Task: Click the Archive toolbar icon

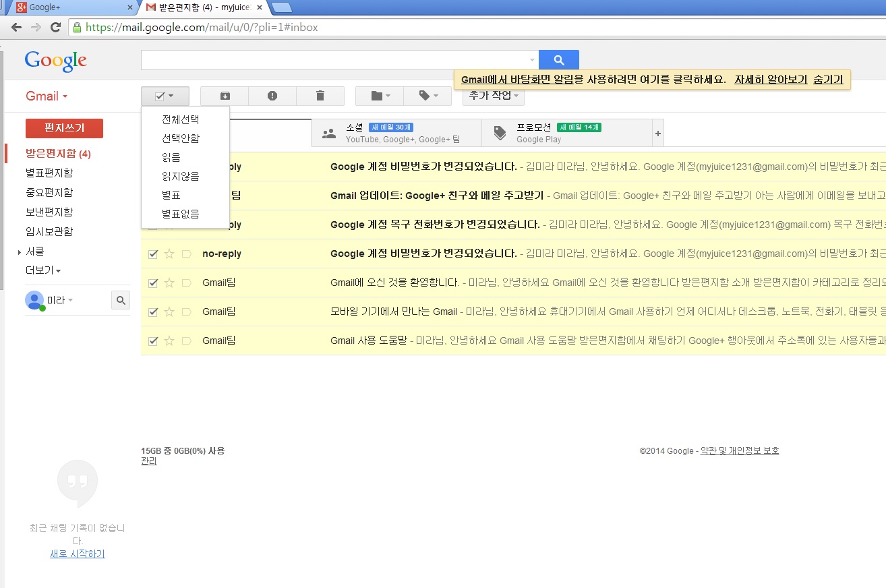Action: click(x=225, y=96)
